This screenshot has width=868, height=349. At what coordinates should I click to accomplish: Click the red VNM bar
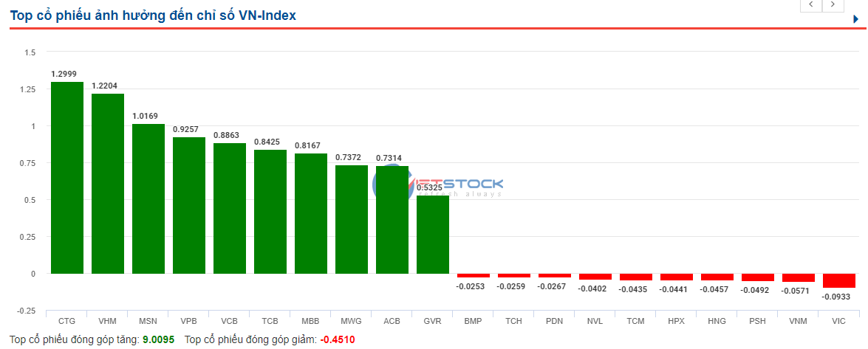(799, 277)
